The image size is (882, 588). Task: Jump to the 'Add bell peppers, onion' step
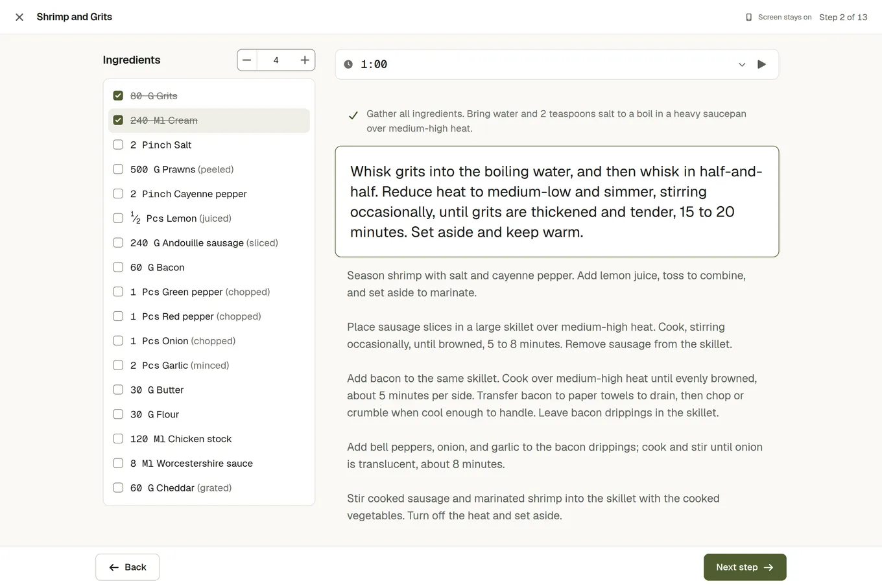556,456
